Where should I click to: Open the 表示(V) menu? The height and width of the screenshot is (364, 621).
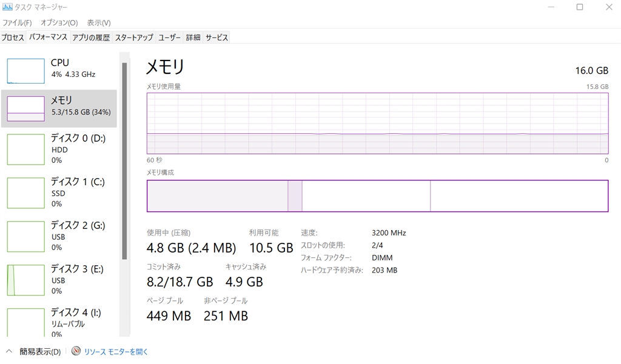[x=99, y=22]
